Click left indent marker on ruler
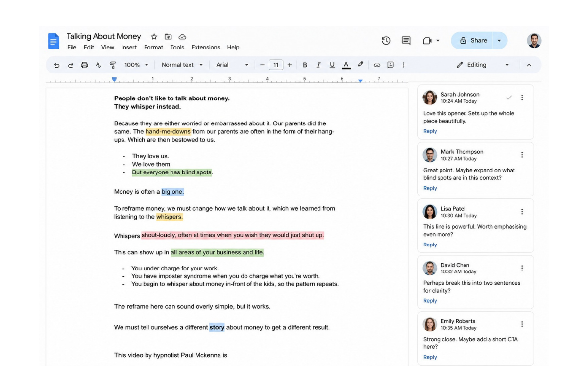This screenshot has height=392, width=588. [x=114, y=79]
